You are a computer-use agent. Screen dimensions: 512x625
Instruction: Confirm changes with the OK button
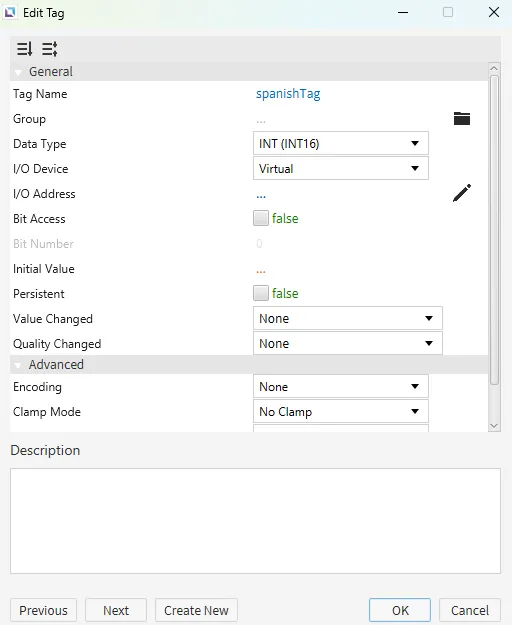(x=400, y=610)
